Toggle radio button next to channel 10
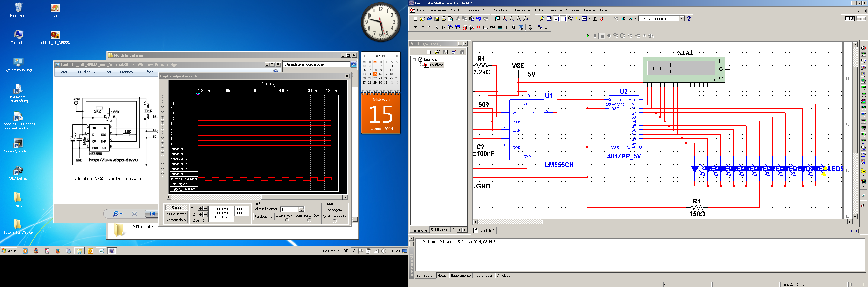This screenshot has height=287, width=868. (x=162, y=118)
